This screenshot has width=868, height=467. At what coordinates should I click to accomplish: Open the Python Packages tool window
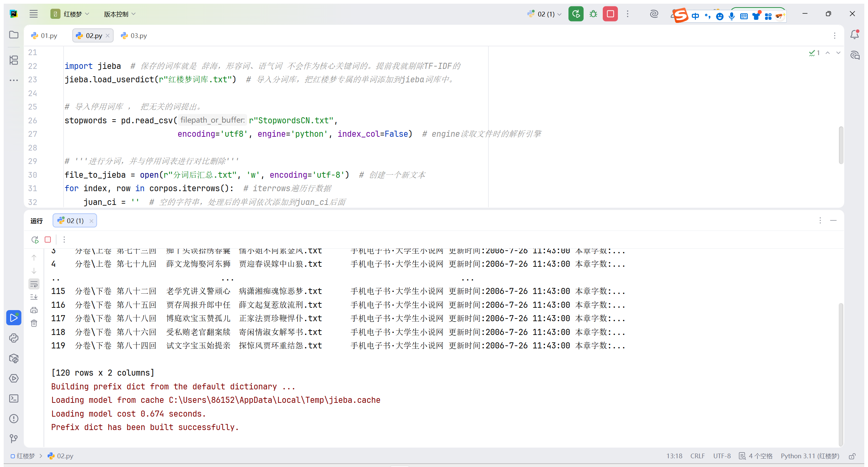[14, 358]
